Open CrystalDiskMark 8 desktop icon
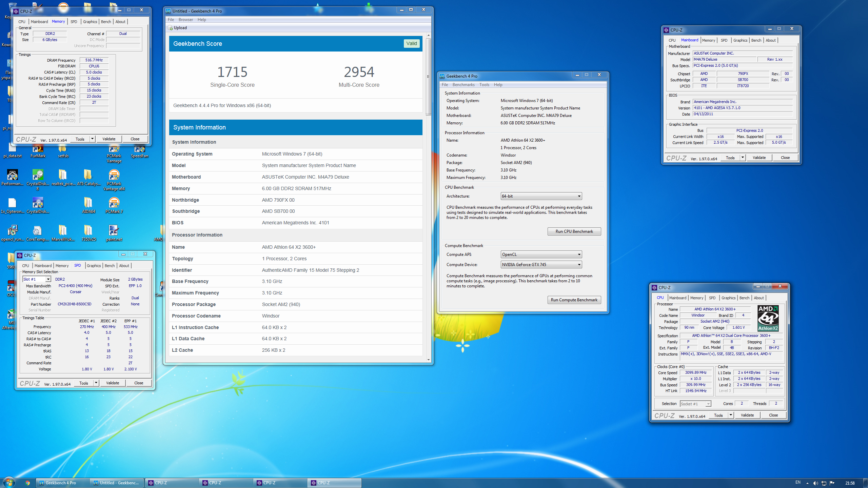Image resolution: width=868 pixels, height=488 pixels. click(x=38, y=180)
